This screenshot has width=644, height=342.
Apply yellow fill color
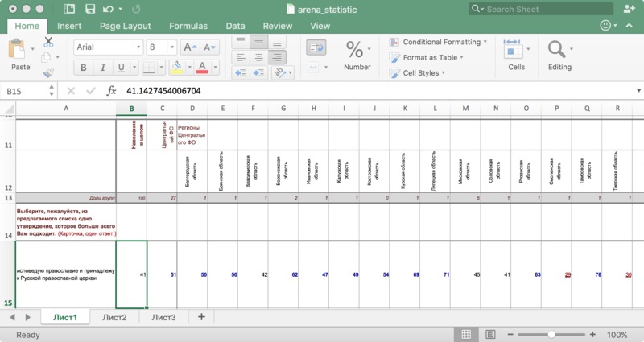click(176, 68)
